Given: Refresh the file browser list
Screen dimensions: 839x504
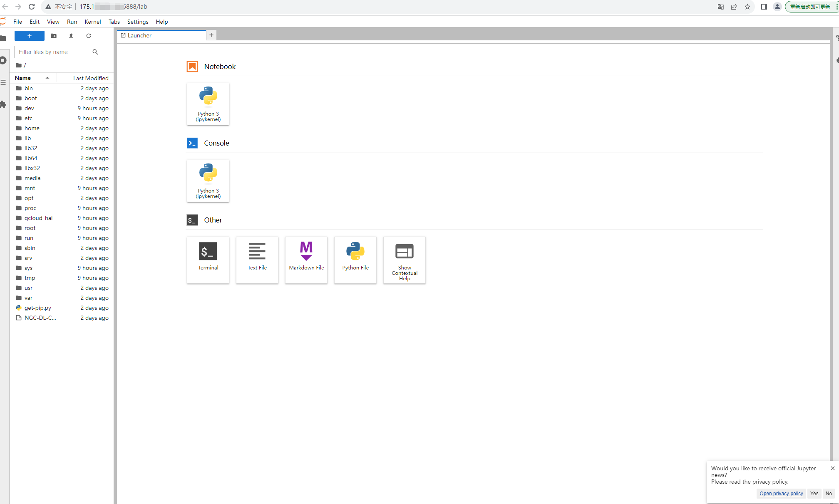Looking at the screenshot, I should [x=89, y=36].
